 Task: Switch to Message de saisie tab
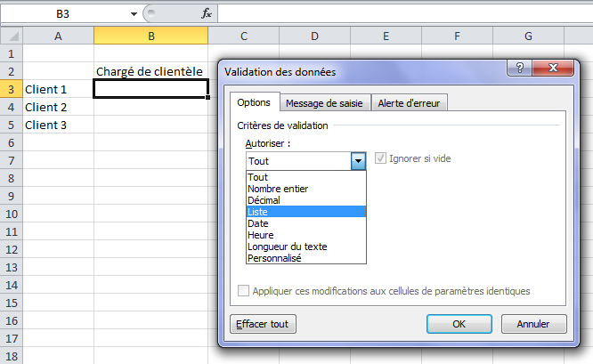(x=325, y=103)
